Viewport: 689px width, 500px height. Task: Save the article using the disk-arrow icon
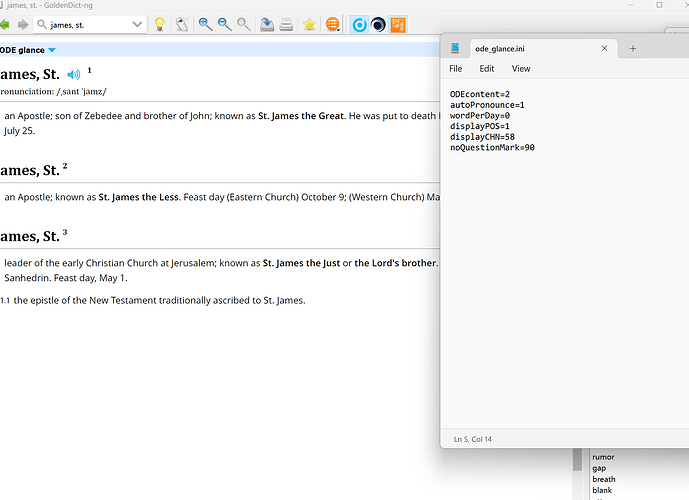[x=267, y=25]
